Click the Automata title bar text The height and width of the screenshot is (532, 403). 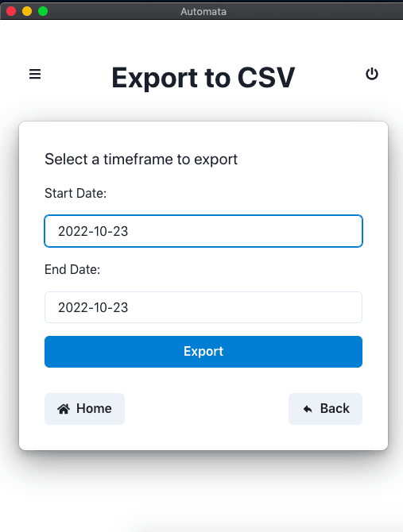point(203,12)
